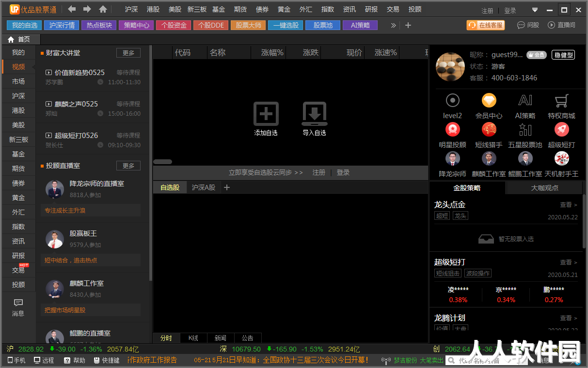Click 我的自选 toolbar button
Screen dimensions: 588x368
click(25, 25)
